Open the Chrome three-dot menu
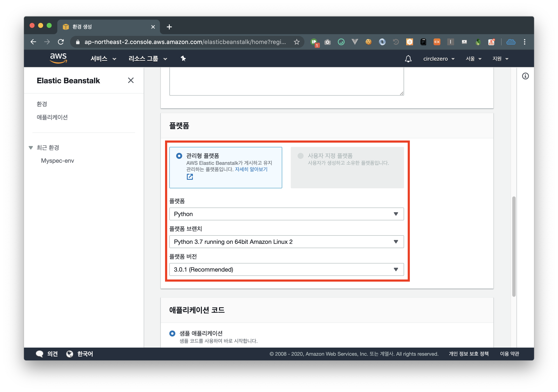Image resolution: width=558 pixels, height=392 pixels. tap(524, 42)
